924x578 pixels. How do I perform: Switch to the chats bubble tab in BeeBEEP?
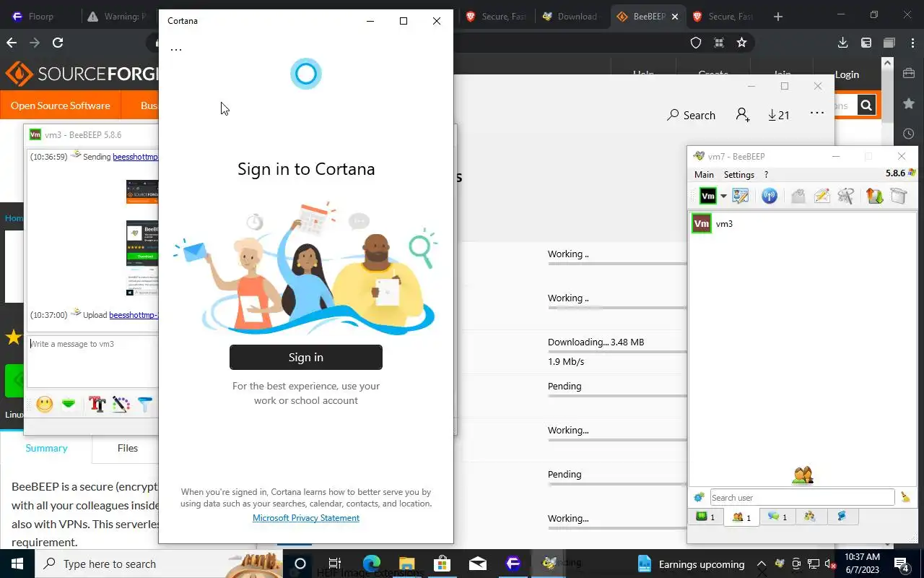coord(777,517)
